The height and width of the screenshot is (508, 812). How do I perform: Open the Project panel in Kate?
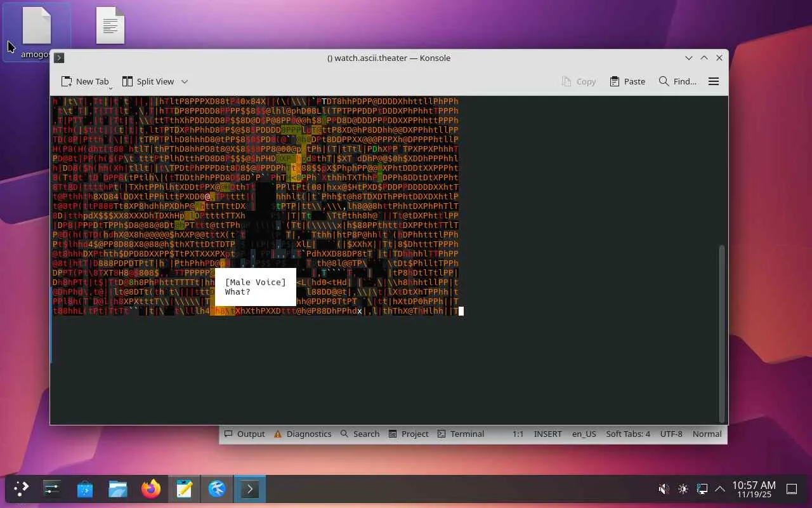pos(409,434)
